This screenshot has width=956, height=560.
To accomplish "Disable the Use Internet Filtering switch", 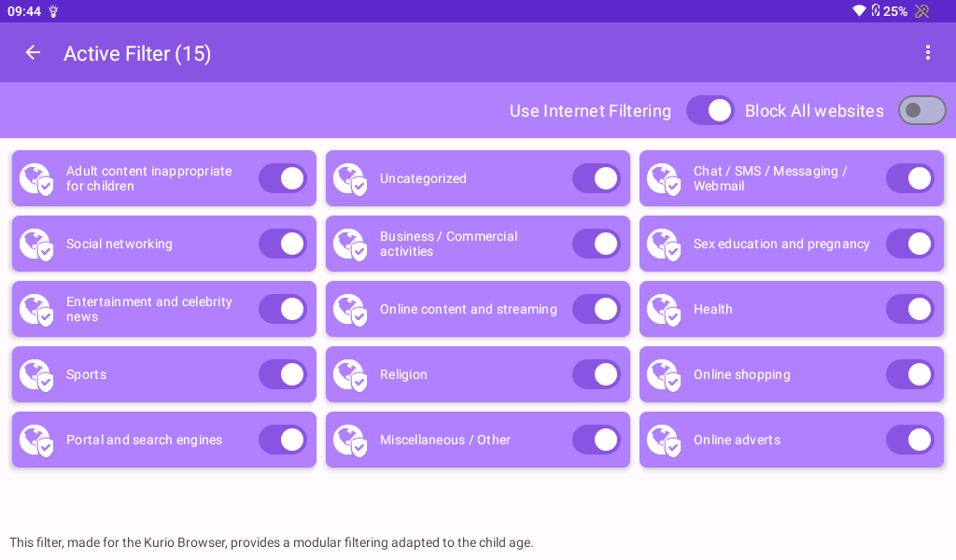I will 710,111.
